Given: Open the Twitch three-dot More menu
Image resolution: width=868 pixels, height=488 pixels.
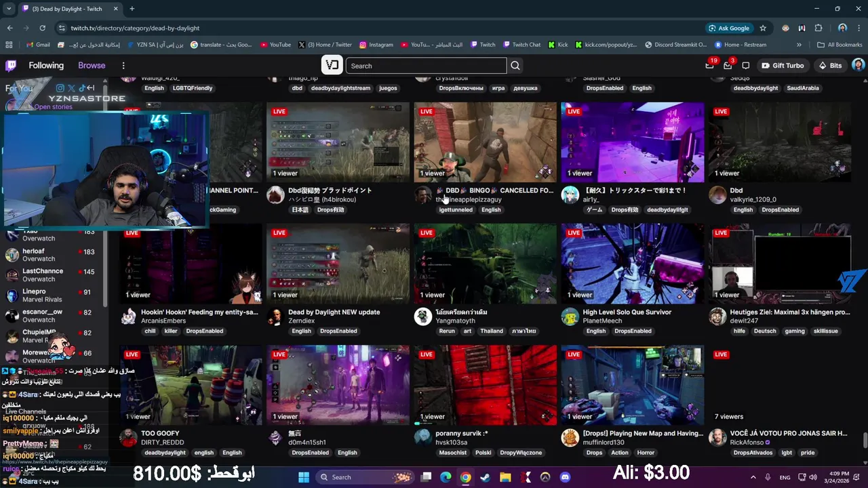Looking at the screenshot, I should 123,66.
